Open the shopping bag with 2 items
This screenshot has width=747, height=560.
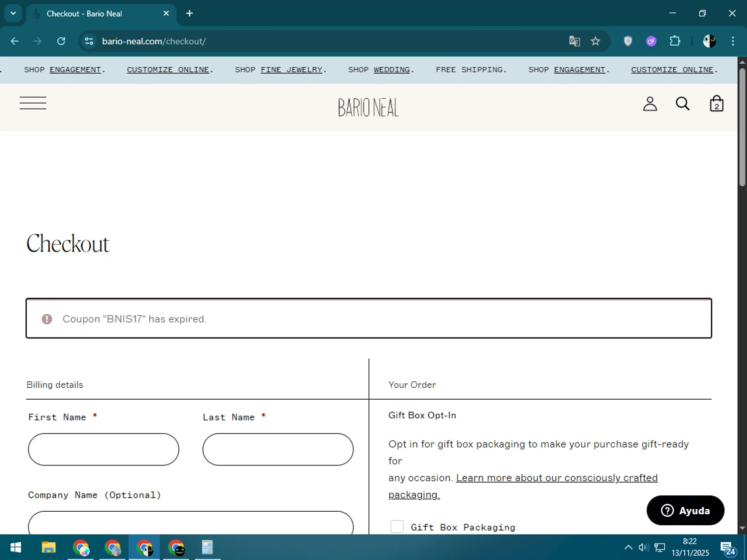pos(717,104)
